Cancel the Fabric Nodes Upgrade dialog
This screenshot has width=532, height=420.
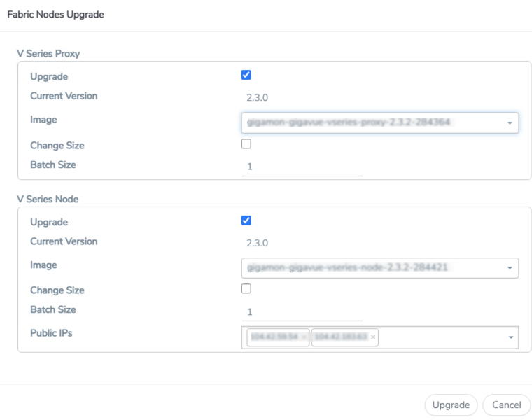[506, 405]
